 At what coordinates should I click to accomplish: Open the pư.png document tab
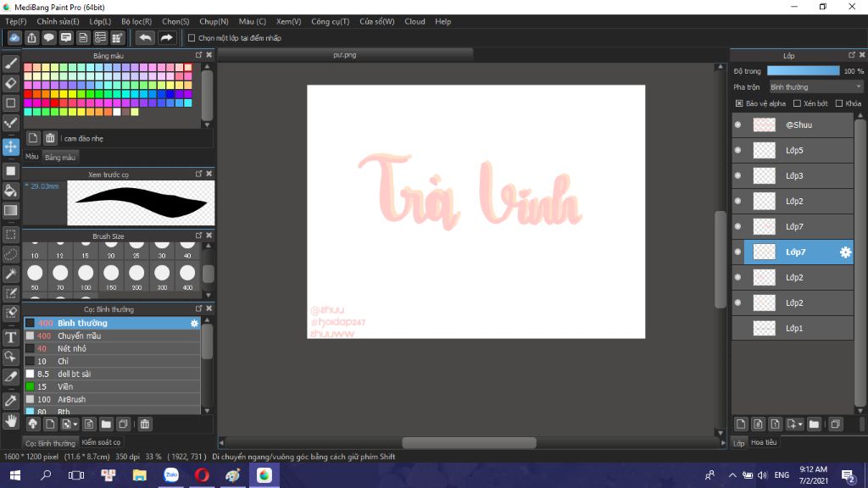(x=345, y=55)
